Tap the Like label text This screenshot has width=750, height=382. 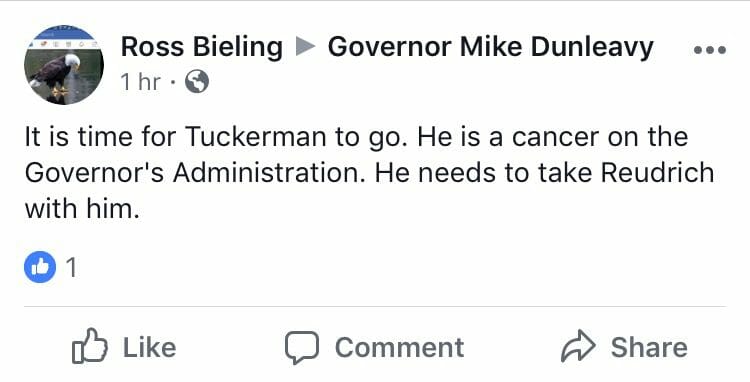tap(150, 347)
